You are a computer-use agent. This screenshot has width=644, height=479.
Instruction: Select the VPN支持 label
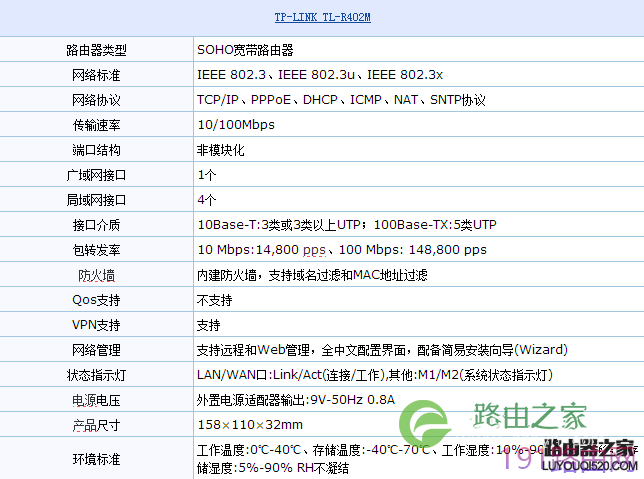coord(96,325)
